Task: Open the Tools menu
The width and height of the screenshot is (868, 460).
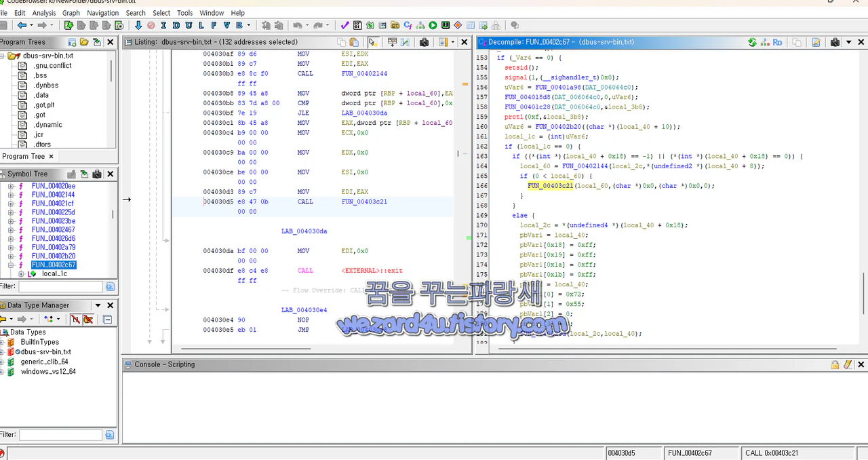Action: [x=185, y=13]
